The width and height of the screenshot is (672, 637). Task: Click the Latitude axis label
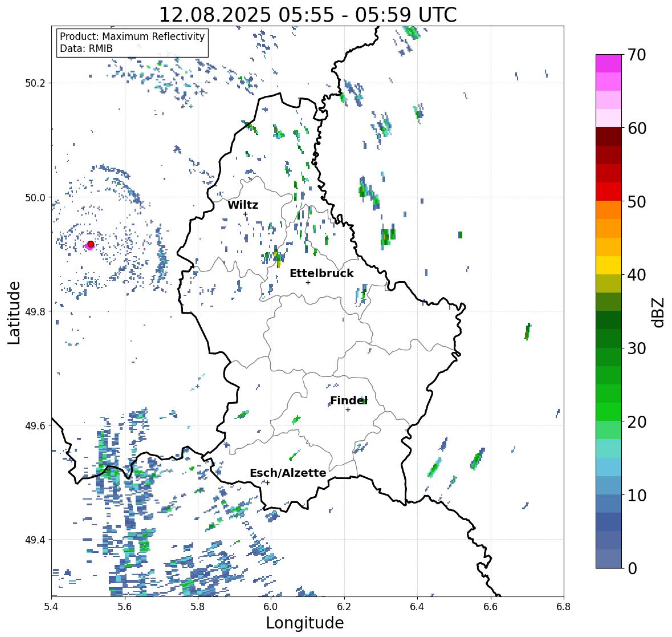(14, 313)
